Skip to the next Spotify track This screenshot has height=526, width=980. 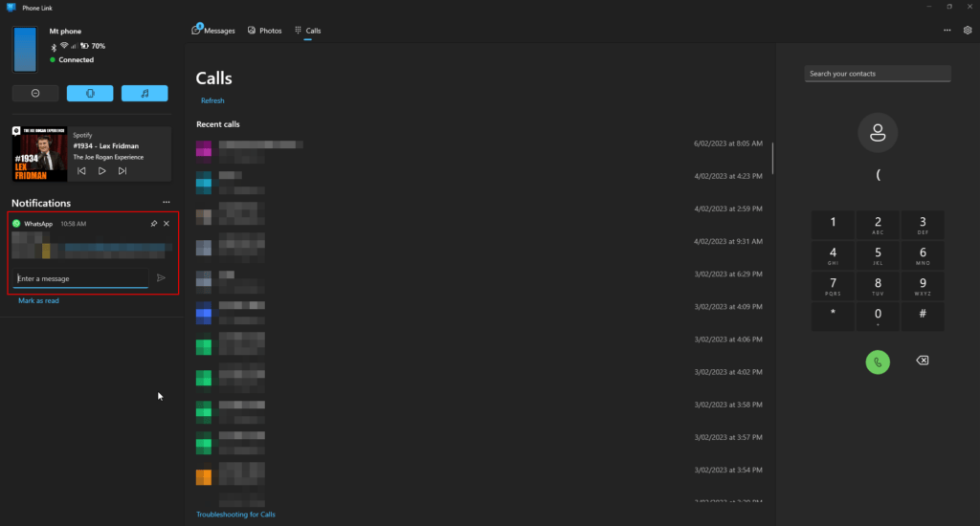pyautogui.click(x=122, y=170)
